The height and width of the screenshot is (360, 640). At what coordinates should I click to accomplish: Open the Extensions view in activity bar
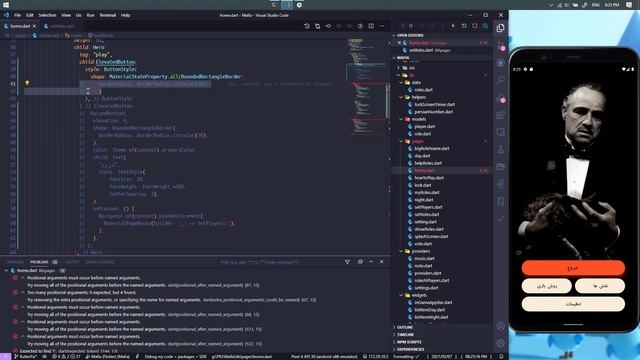500,115
